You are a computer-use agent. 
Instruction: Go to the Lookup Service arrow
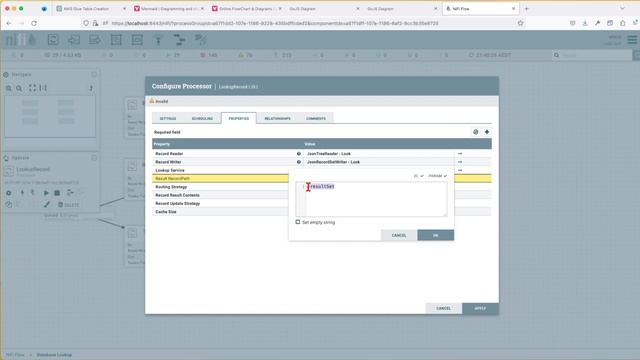click(x=460, y=170)
